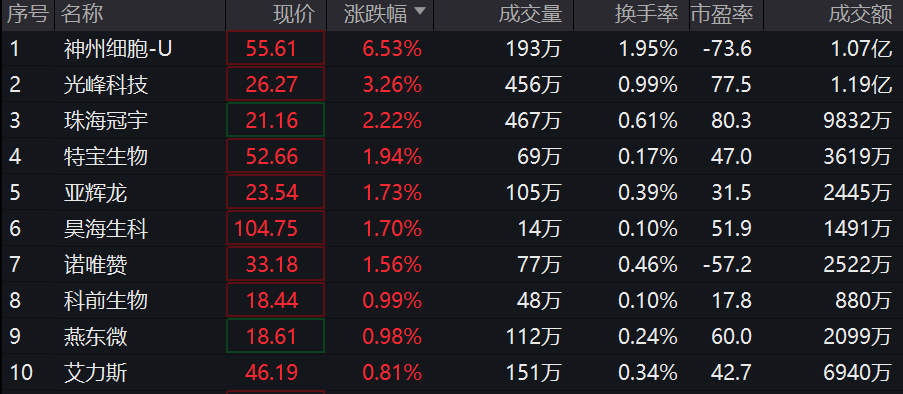Click the 名称 column header
The height and width of the screenshot is (394, 903).
(82, 14)
